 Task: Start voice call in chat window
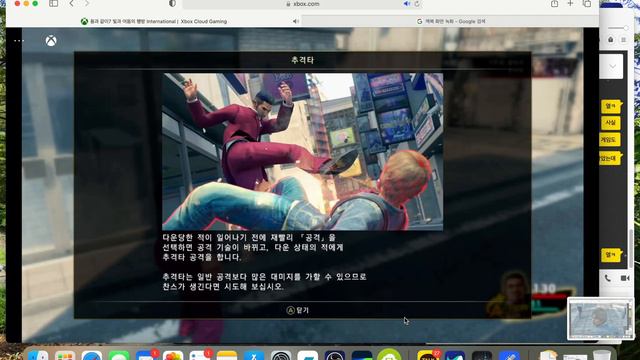click(x=607, y=278)
